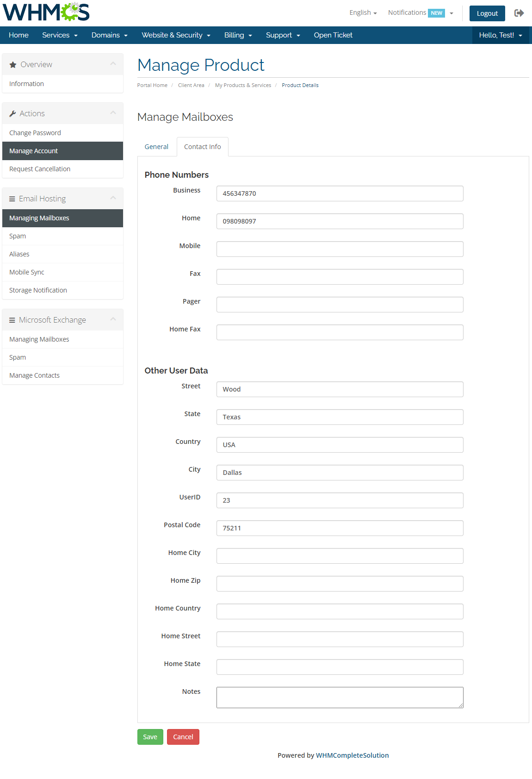
Task: Focus the Business phone field
Action: [x=340, y=193]
